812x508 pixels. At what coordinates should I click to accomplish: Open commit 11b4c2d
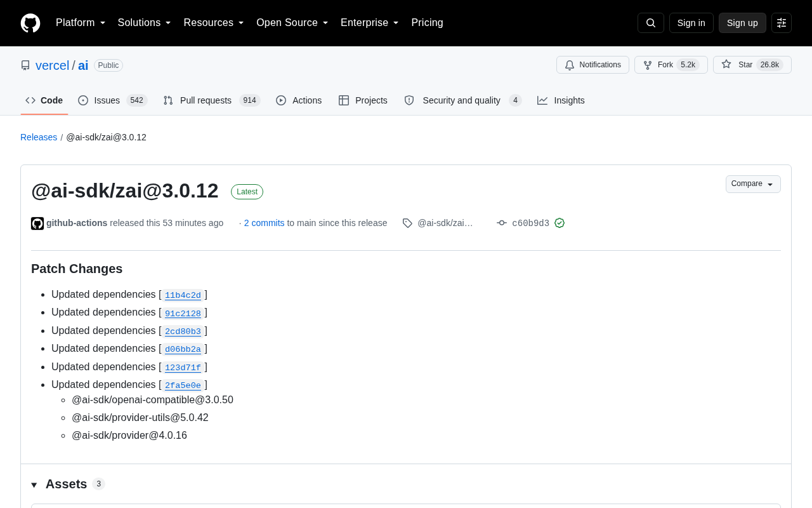(x=183, y=295)
